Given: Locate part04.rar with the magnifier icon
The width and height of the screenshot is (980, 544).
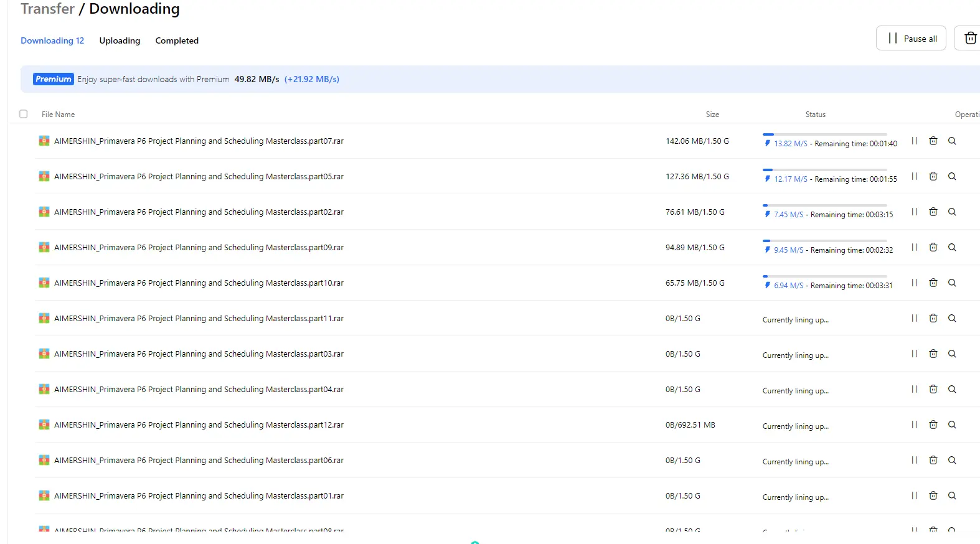Looking at the screenshot, I should [x=952, y=389].
